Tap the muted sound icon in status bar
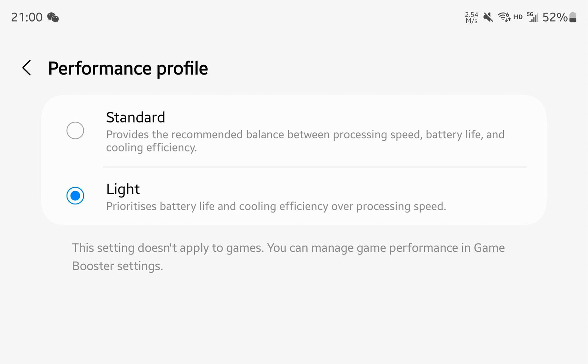 [488, 17]
